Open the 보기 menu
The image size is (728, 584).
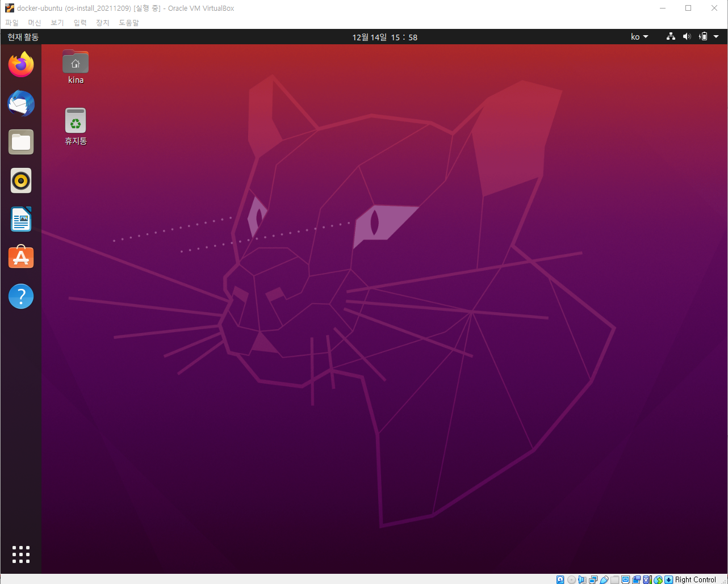pos(57,23)
